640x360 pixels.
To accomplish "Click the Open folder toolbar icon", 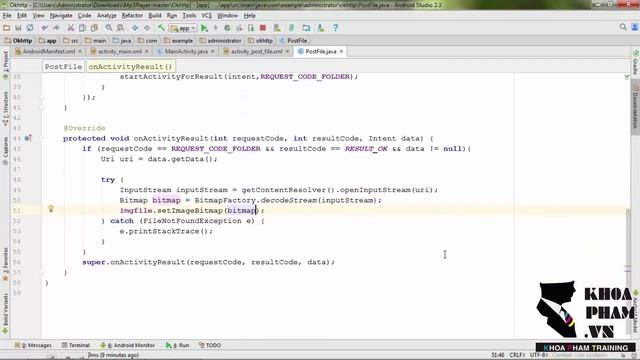I will [x=7, y=28].
